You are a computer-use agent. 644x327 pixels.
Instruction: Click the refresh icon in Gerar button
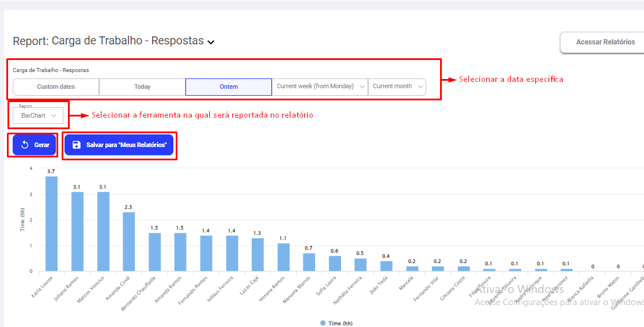[x=25, y=145]
